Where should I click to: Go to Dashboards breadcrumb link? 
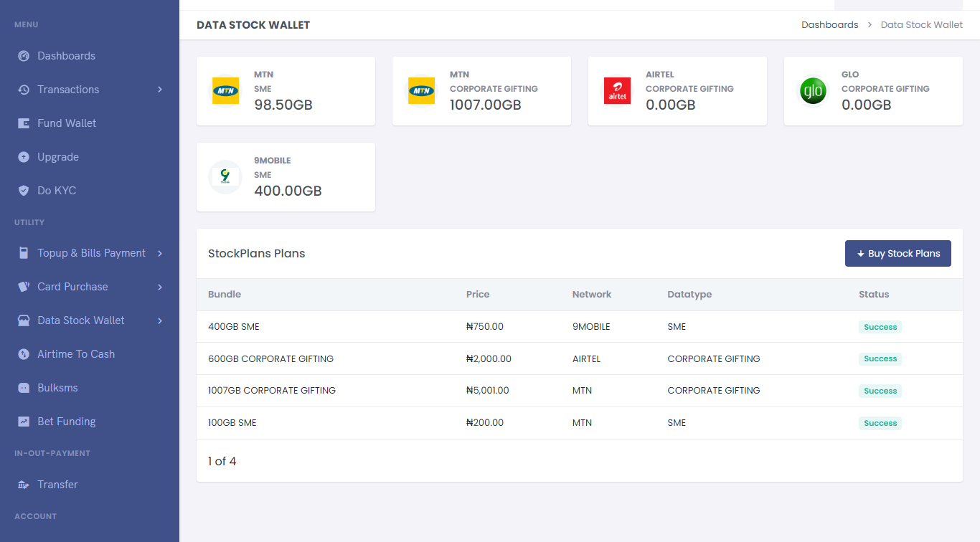coord(829,24)
